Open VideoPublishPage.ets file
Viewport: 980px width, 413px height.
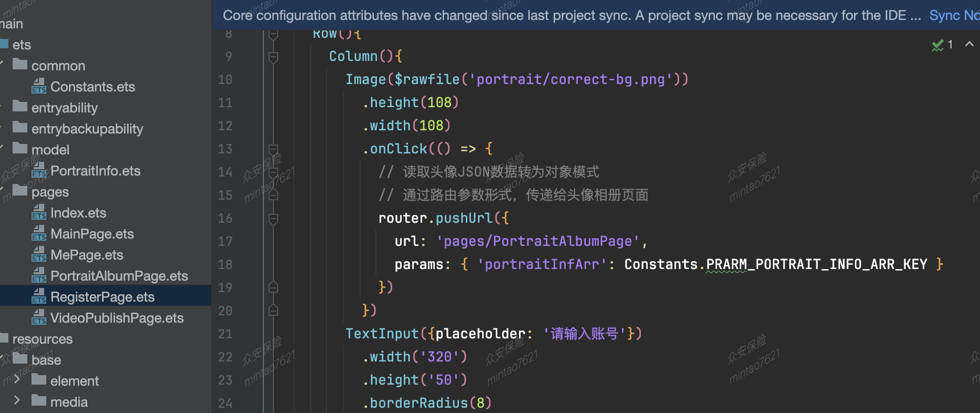coord(117,318)
